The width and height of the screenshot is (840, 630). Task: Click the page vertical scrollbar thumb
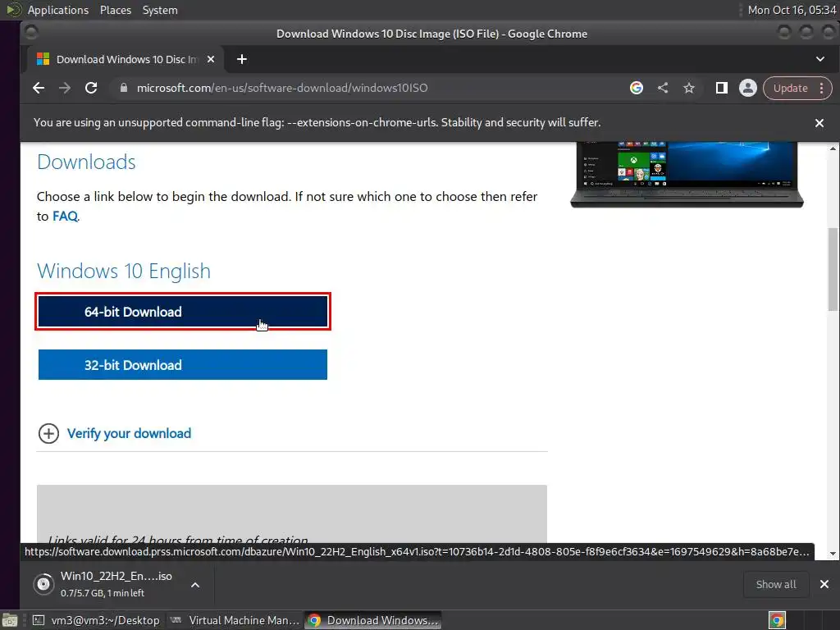[833, 269]
